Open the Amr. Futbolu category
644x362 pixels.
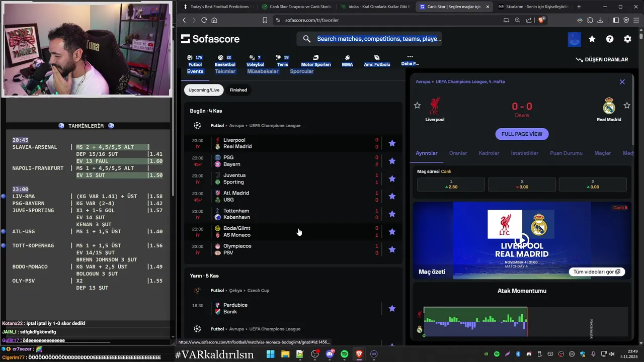[377, 61]
